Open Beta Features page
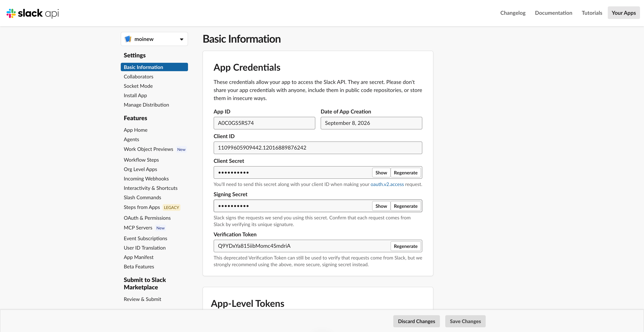 tap(139, 267)
